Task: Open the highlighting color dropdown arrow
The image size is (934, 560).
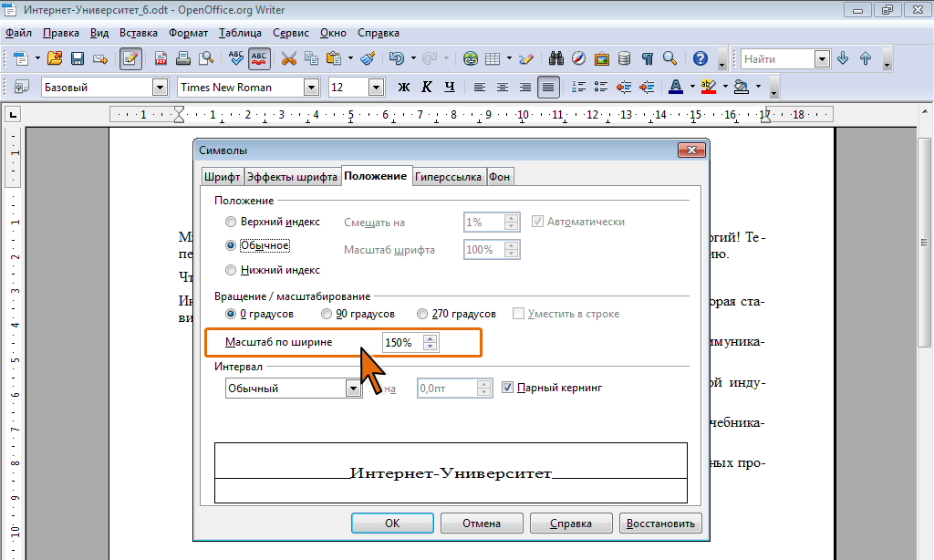Action: tap(725, 87)
